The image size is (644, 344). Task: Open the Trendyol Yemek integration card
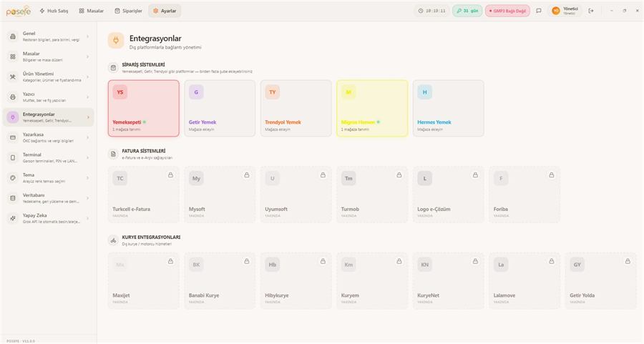pyautogui.click(x=296, y=109)
